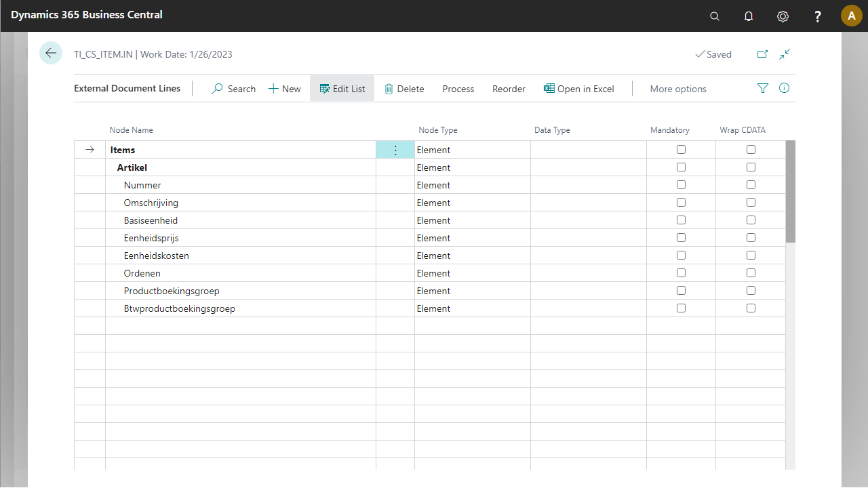Open Wrap CDATA column header menu
Screen dimensions: 868x488
pos(743,130)
